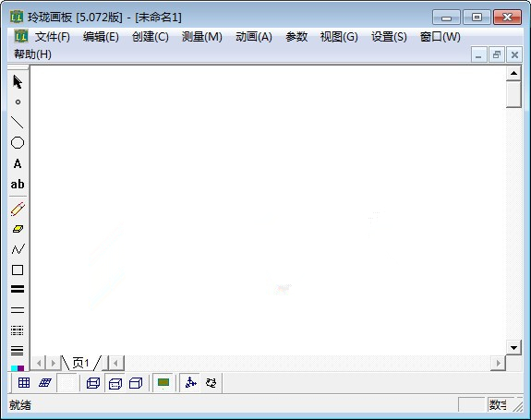Viewport: 531px width, 420px height.
Task: Click the vertical scrollbar up arrow
Action: point(513,73)
